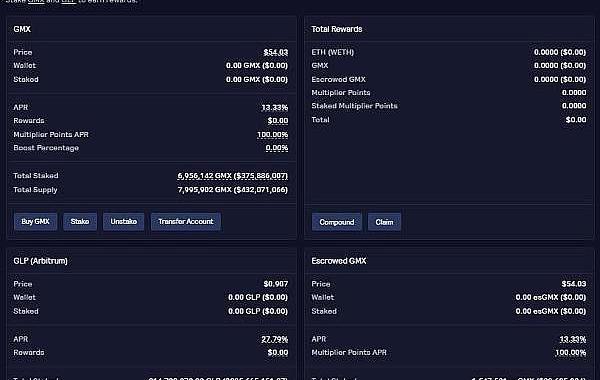600x380 pixels.
Task: Click the Total Rewards card heading
Action: click(x=337, y=29)
